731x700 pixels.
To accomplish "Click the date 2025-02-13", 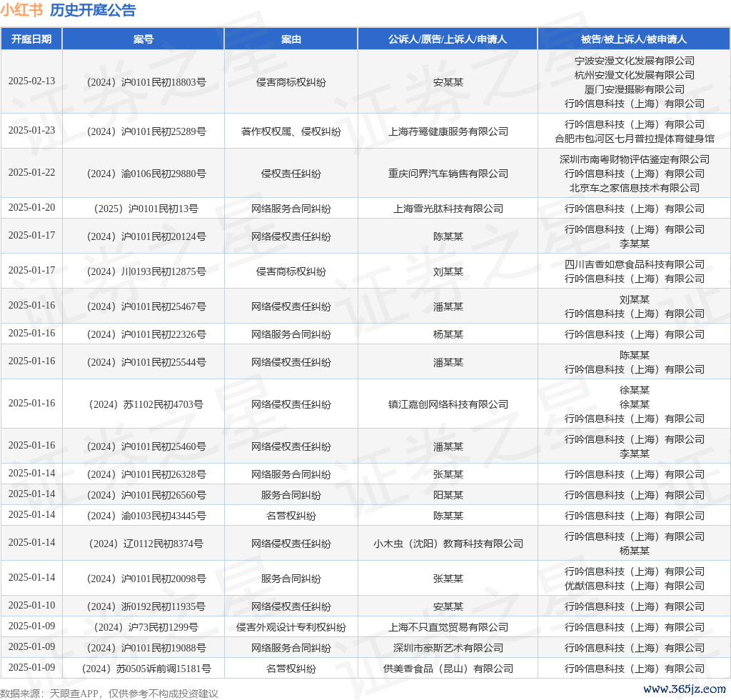I will 31,81.
